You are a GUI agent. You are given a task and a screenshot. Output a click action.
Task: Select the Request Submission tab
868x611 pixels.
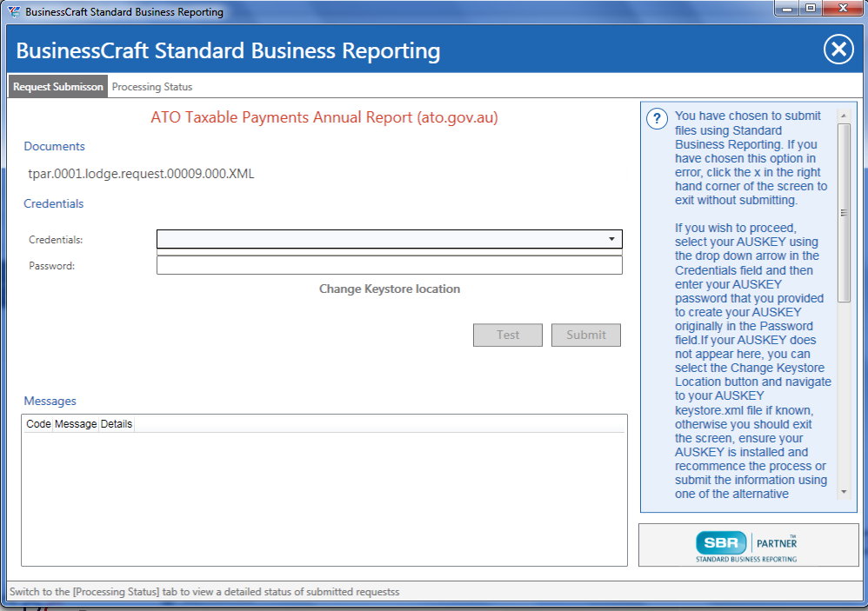click(58, 87)
